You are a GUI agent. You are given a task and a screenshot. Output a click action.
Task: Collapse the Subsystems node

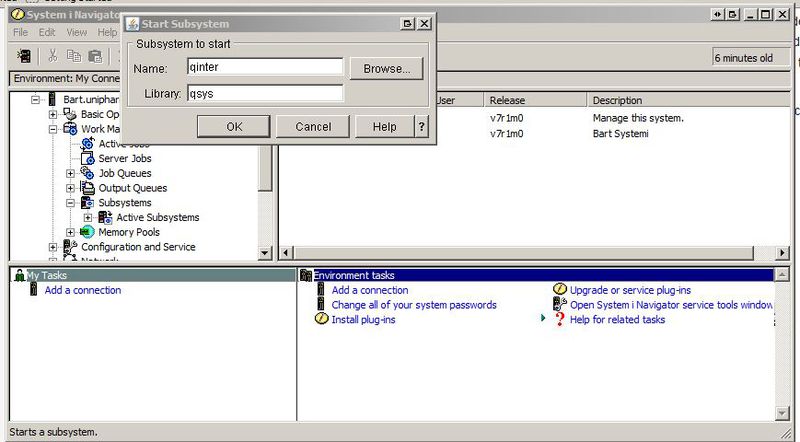(70, 203)
